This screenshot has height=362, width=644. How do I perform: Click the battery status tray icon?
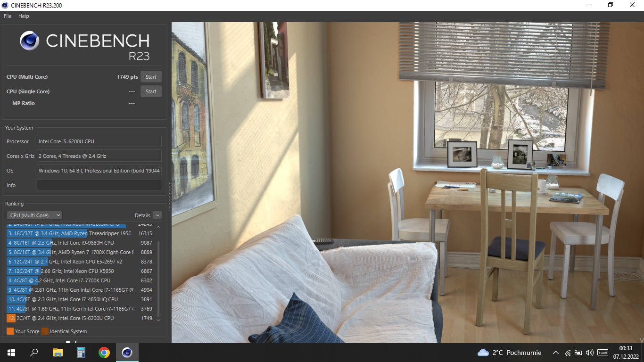[578, 353]
